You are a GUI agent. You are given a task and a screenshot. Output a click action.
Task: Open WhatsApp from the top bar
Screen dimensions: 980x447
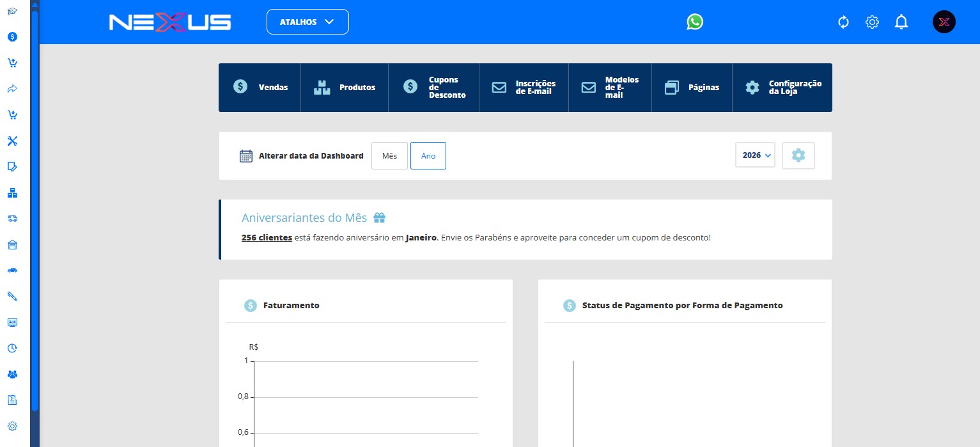tap(695, 22)
